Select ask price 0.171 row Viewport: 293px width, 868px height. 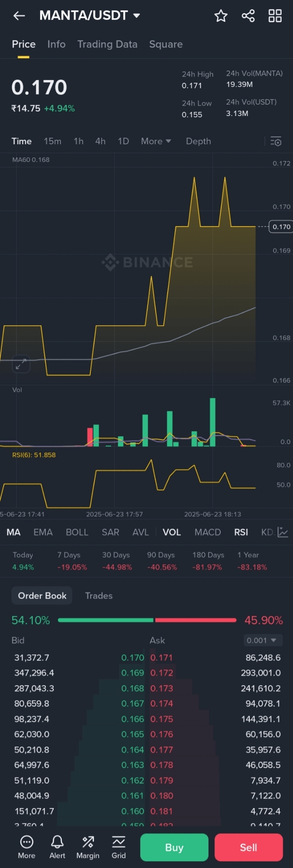[x=216, y=657]
